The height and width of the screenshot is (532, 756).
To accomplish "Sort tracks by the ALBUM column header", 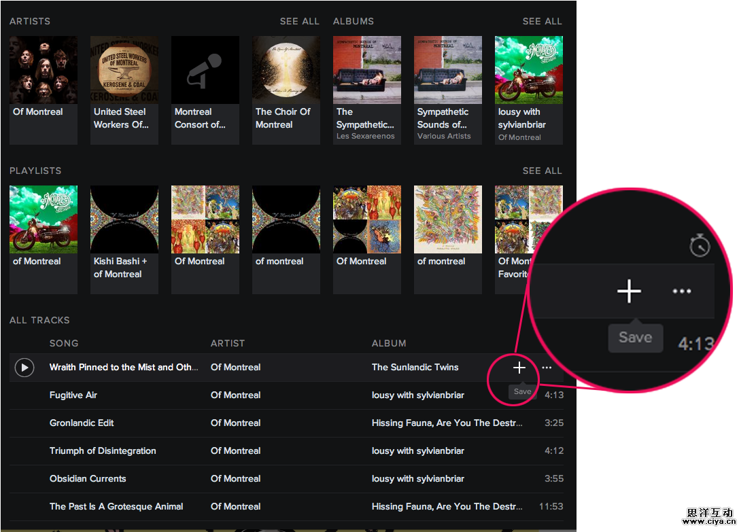I will [x=389, y=343].
